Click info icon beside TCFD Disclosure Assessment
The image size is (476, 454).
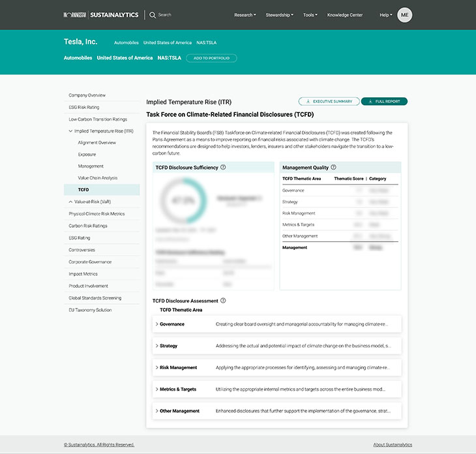(x=223, y=301)
